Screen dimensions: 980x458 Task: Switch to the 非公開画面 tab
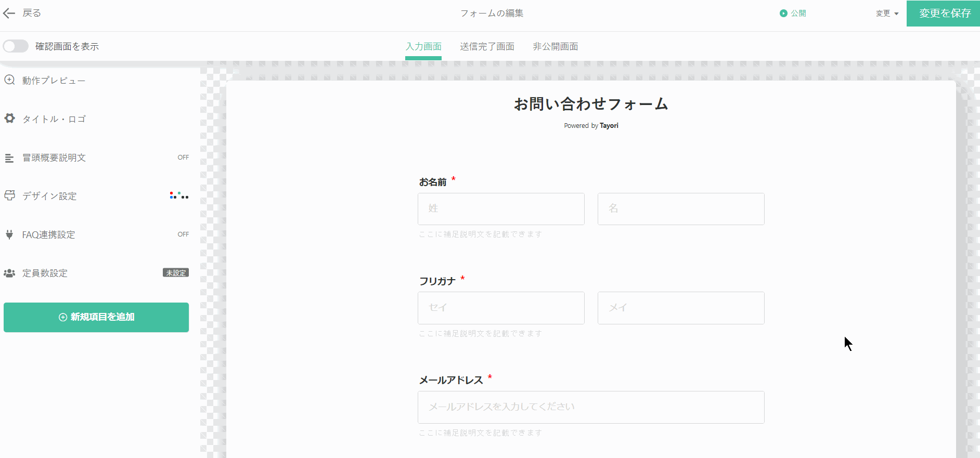(x=555, y=47)
